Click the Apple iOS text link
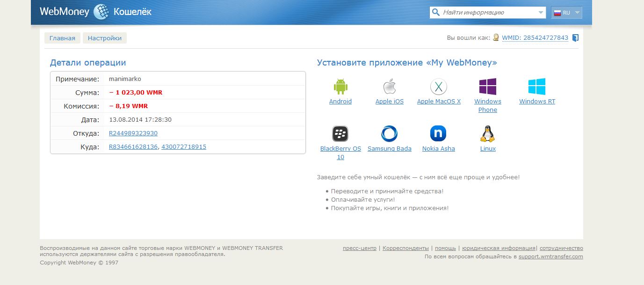The height and width of the screenshot is (285, 644). (x=390, y=102)
